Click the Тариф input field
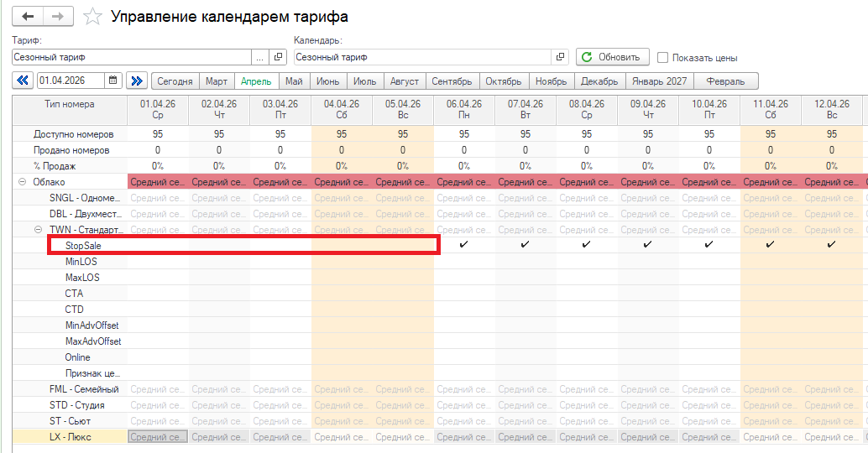Image resolution: width=868 pixels, height=453 pixels. tap(132, 57)
